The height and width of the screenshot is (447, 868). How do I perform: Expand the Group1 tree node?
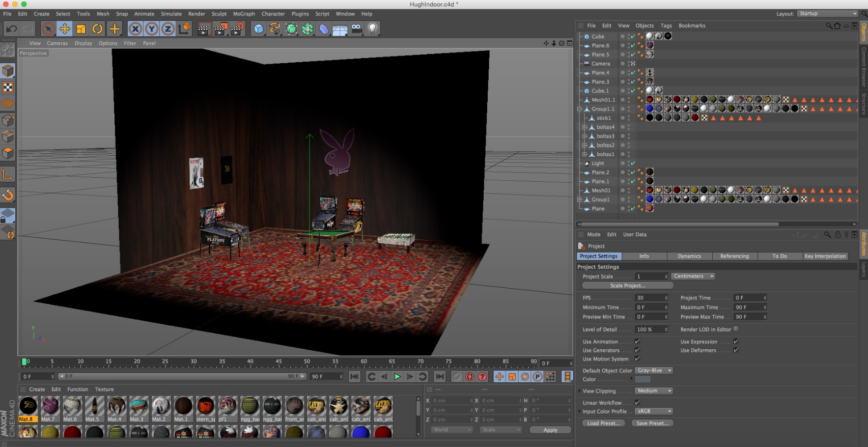(x=579, y=200)
